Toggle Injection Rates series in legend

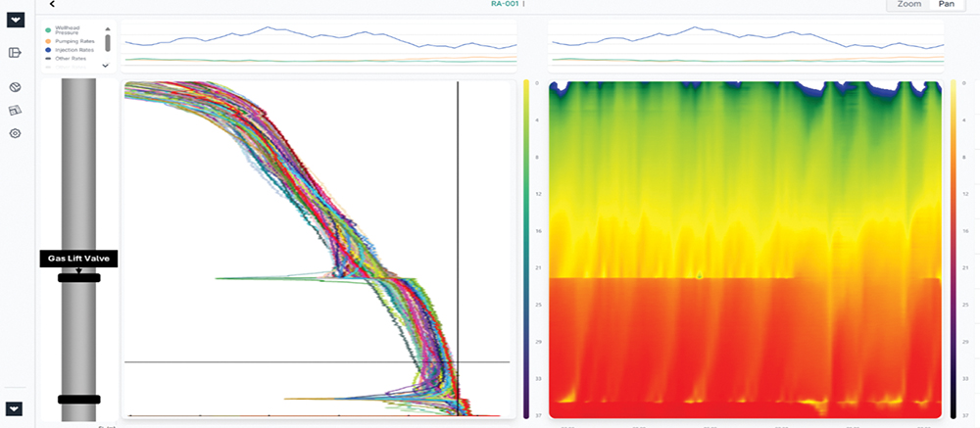pyautogui.click(x=74, y=50)
